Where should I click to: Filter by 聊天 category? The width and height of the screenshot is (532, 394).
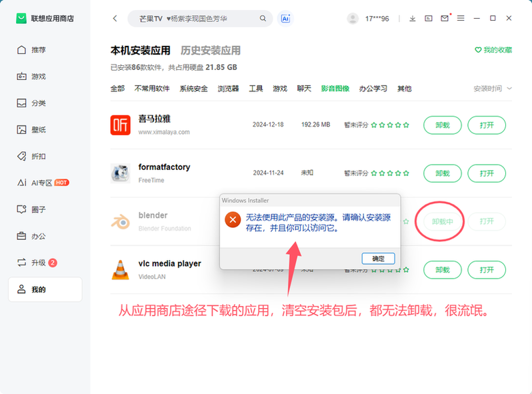click(x=304, y=89)
